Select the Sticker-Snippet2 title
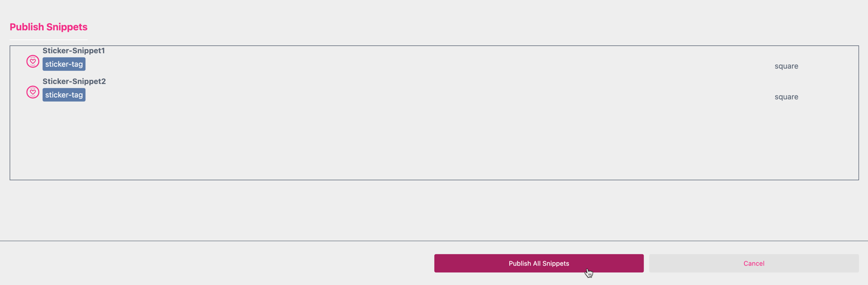Screen dimensions: 868x285 pyautogui.click(x=74, y=82)
